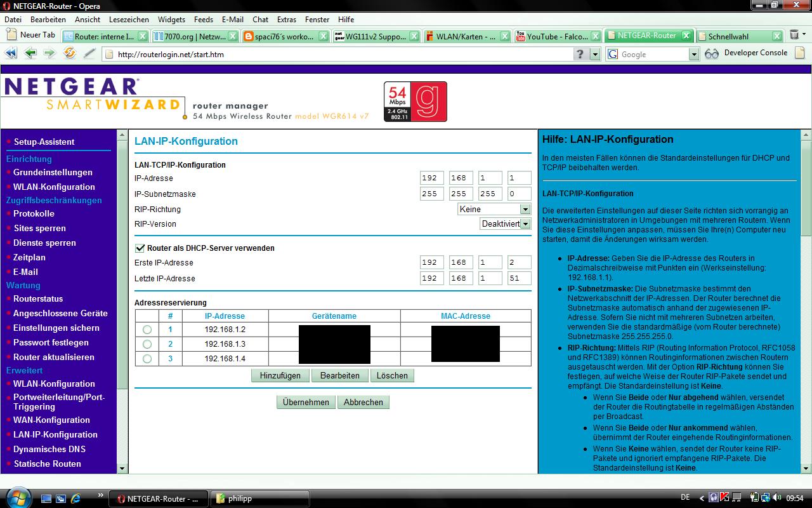Click the 54 Mbps g logo

point(416,102)
